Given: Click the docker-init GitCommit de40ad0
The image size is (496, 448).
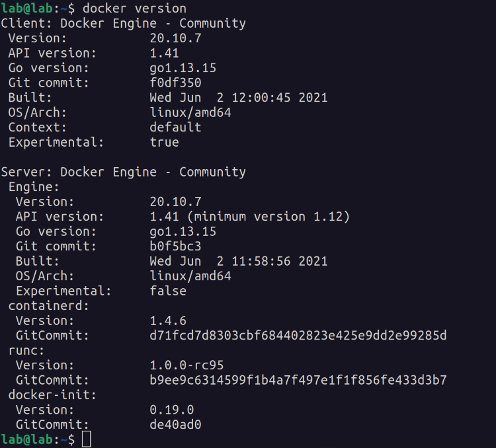Looking at the screenshot, I should (175, 425).
